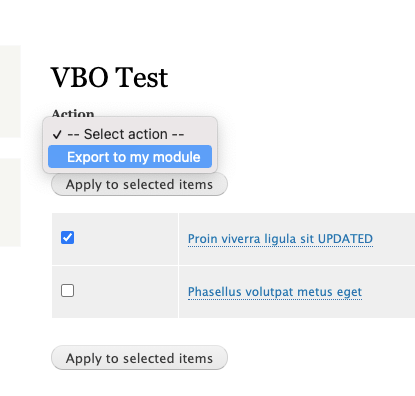Click the VBO Test page heading
The width and height of the screenshot is (415, 396).
click(x=109, y=77)
